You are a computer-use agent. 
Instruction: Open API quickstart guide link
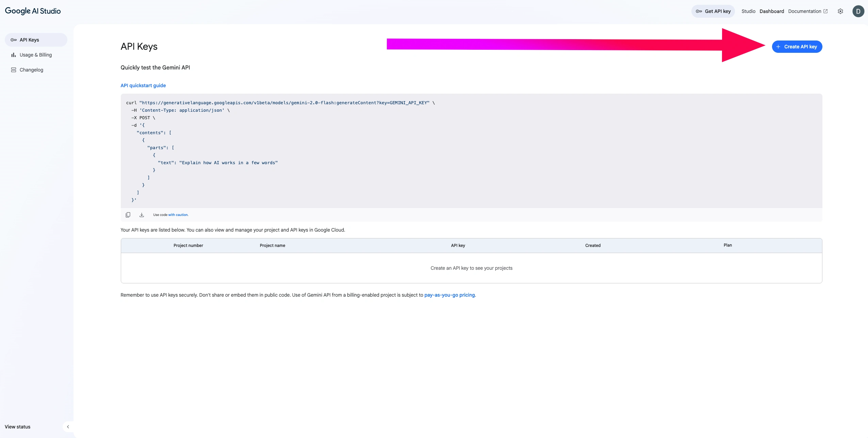[x=143, y=85]
